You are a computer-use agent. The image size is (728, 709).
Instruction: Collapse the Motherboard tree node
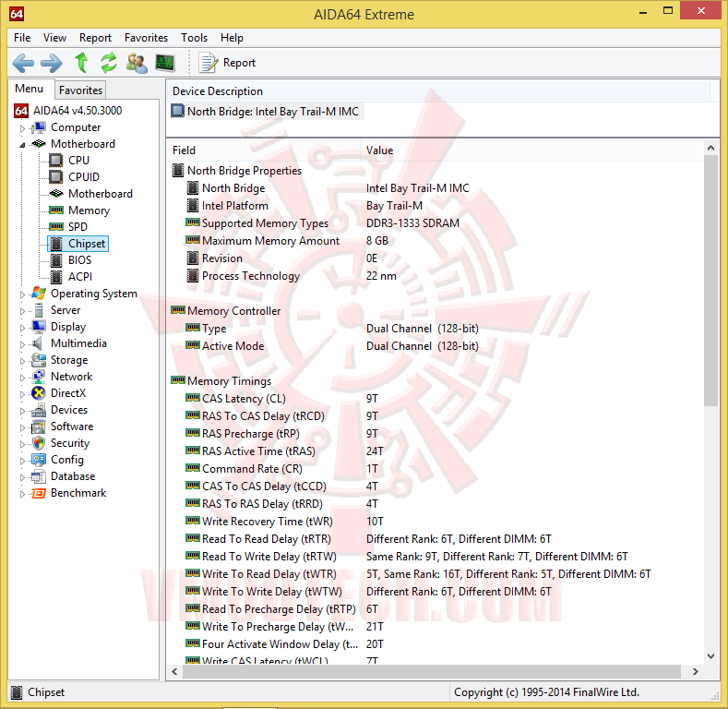22,145
